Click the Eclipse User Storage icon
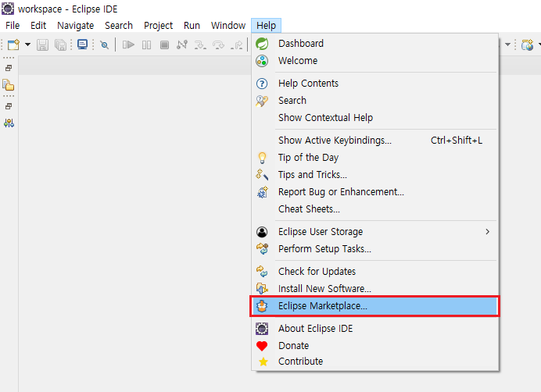This screenshot has height=392, width=541. pos(262,232)
